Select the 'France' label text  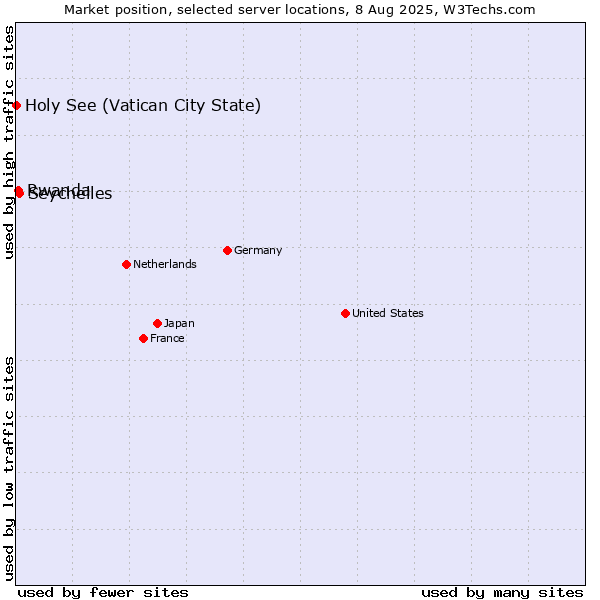point(167,339)
